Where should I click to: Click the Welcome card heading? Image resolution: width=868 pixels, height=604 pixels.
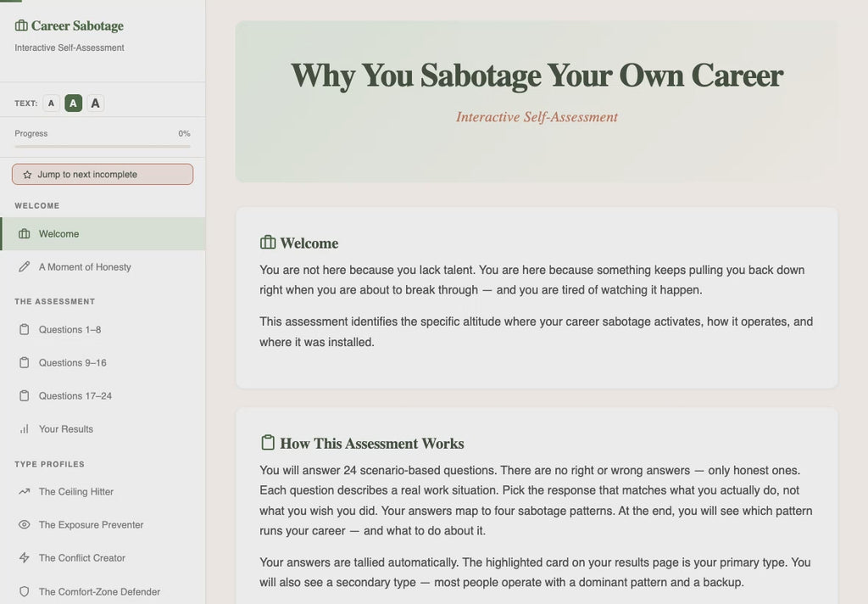click(x=309, y=243)
